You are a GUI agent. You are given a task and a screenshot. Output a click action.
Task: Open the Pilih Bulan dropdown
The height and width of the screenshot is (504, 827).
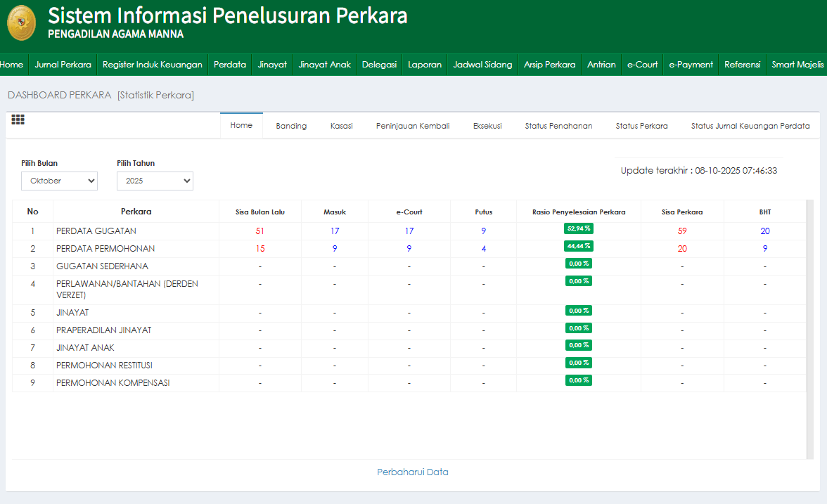coord(59,181)
